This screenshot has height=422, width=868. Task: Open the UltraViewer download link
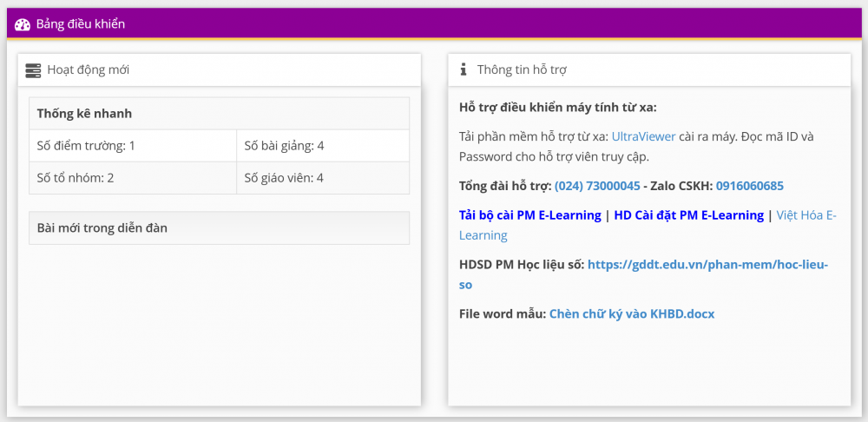click(646, 136)
